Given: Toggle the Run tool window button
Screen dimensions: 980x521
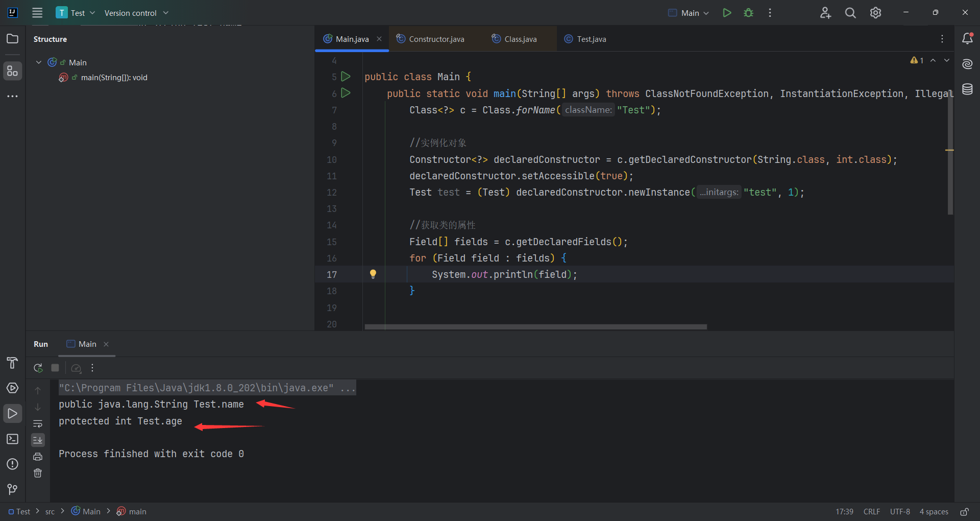Looking at the screenshot, I should tap(12, 413).
